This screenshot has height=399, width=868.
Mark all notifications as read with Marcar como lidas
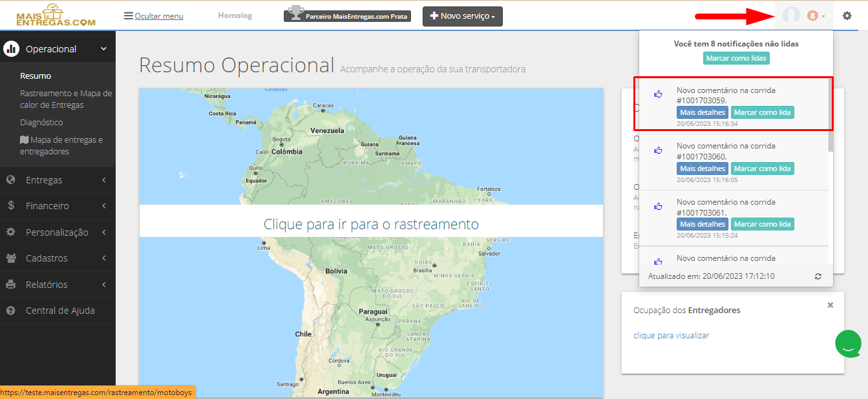[x=736, y=58]
